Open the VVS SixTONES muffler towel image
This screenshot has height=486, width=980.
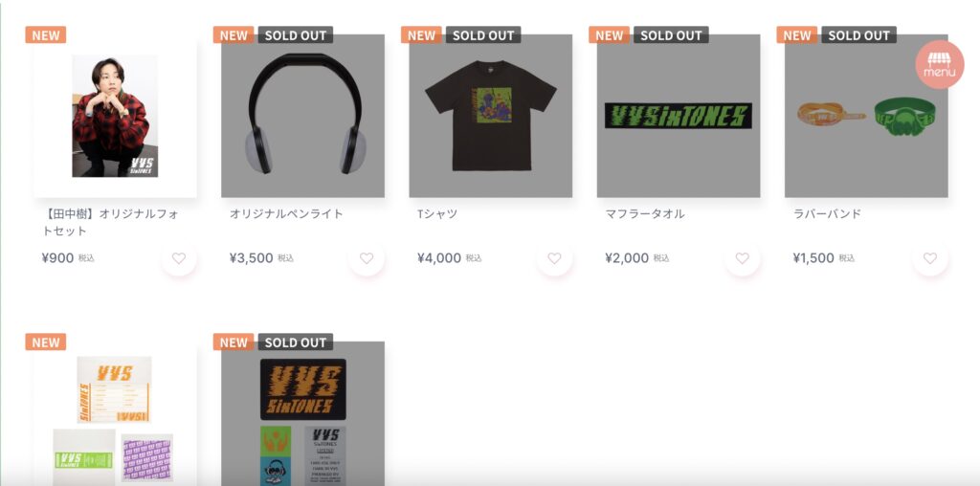click(679, 116)
